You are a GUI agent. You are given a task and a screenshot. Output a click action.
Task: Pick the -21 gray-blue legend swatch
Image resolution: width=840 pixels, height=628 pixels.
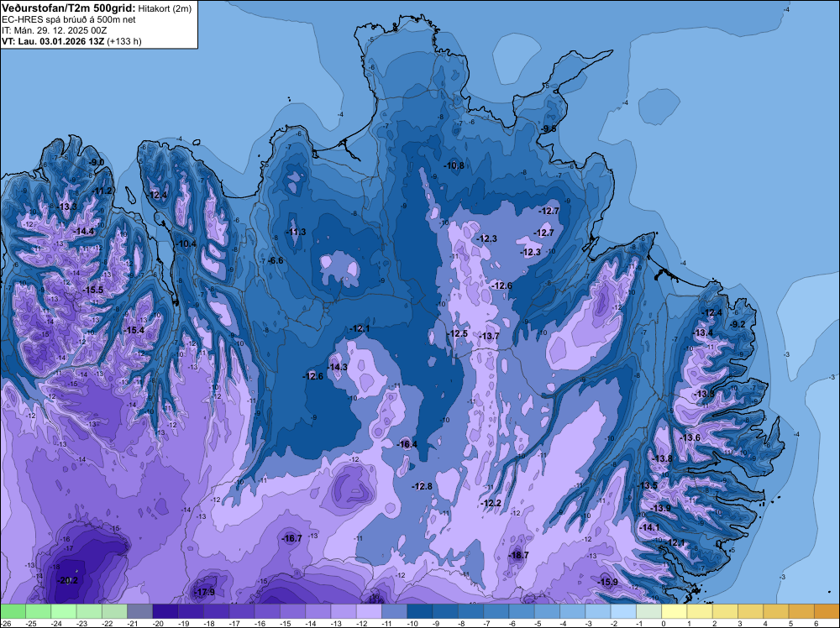tap(140, 611)
